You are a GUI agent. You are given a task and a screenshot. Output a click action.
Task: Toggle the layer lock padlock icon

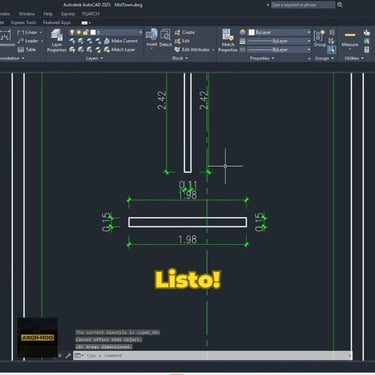[x=86, y=32]
